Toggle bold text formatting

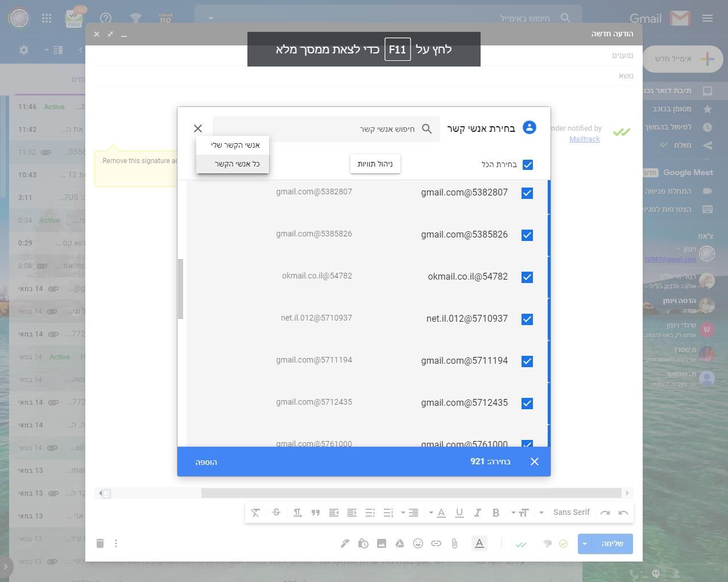coord(496,513)
